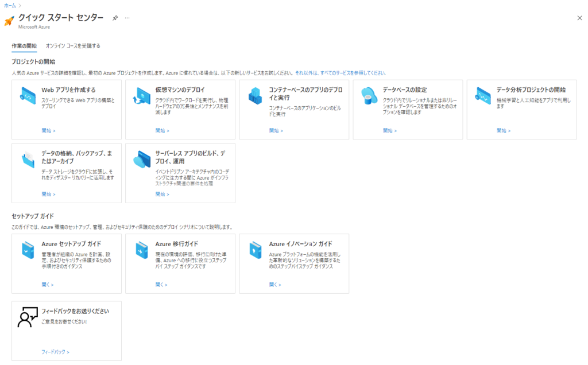Click the クイック スタート センター page title
Image resolution: width=588 pixels, height=365 pixels.
point(61,18)
